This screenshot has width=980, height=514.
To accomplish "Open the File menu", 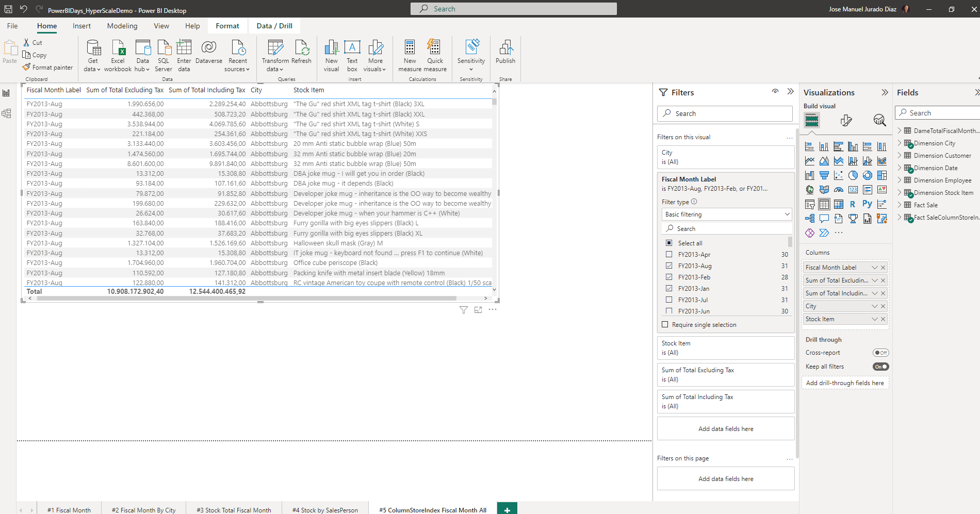I will click(12, 26).
